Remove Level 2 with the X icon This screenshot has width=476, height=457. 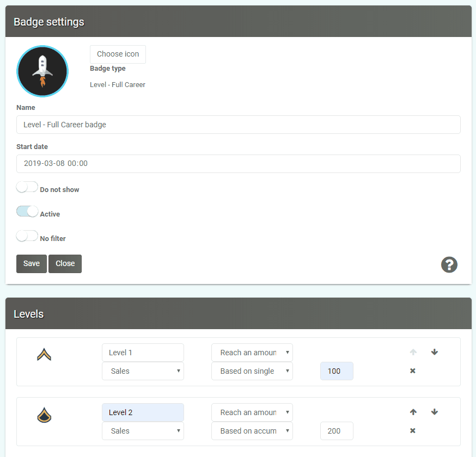click(413, 431)
